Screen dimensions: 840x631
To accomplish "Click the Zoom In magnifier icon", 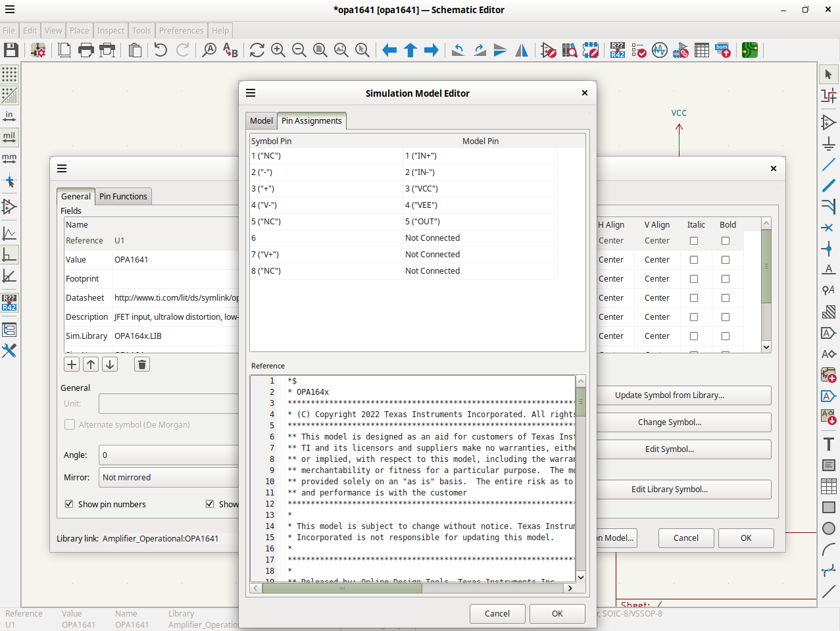I will [x=278, y=50].
